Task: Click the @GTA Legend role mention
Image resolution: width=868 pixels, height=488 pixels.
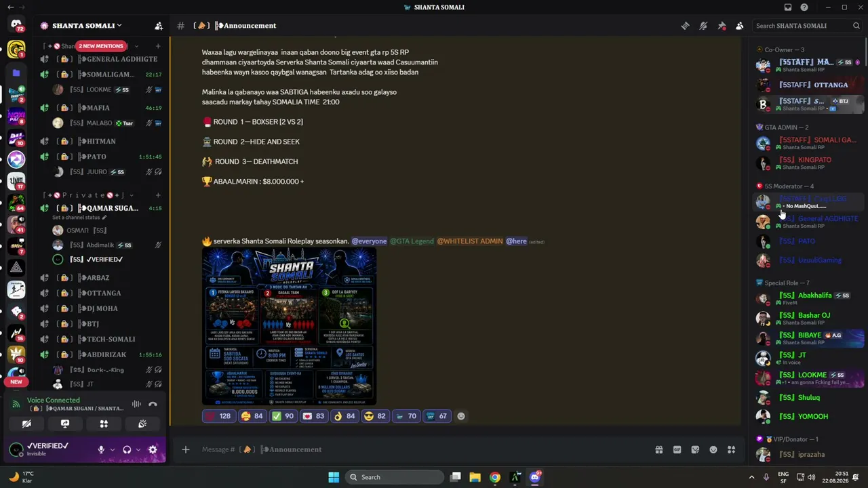Action: [412, 241]
